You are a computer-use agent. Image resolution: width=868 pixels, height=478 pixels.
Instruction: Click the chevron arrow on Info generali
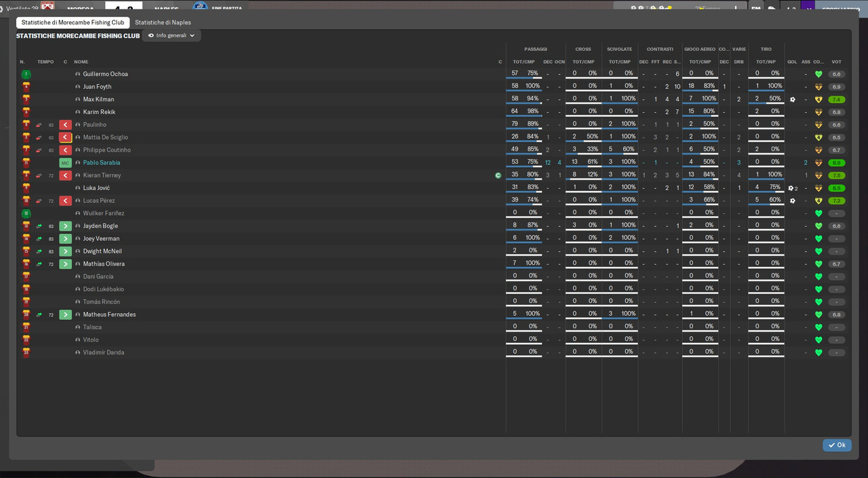pyautogui.click(x=192, y=35)
